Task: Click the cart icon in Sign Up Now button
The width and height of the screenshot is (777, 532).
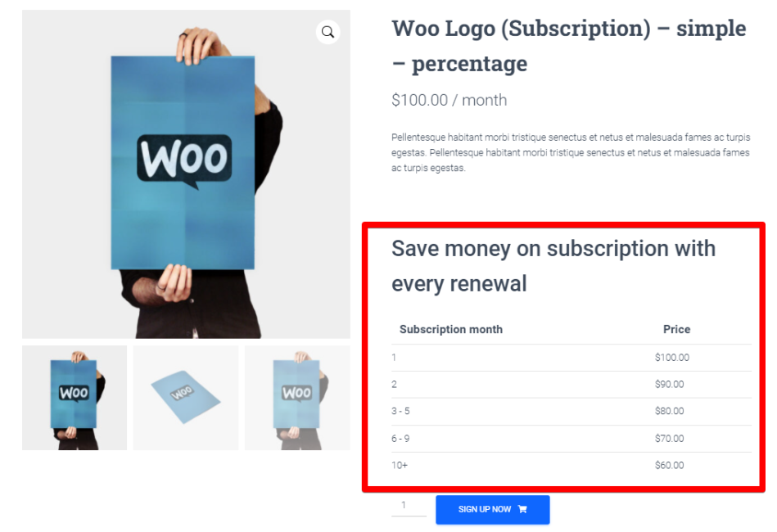Action: (x=522, y=509)
